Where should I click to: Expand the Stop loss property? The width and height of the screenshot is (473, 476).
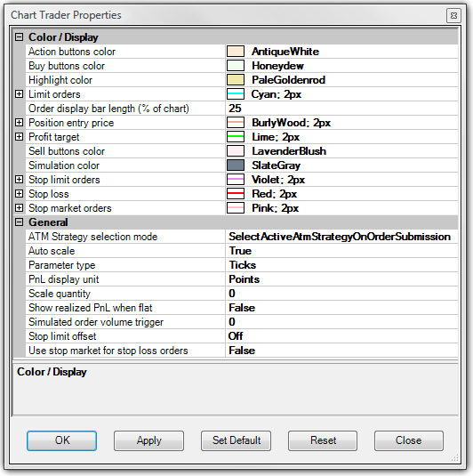(x=19, y=194)
